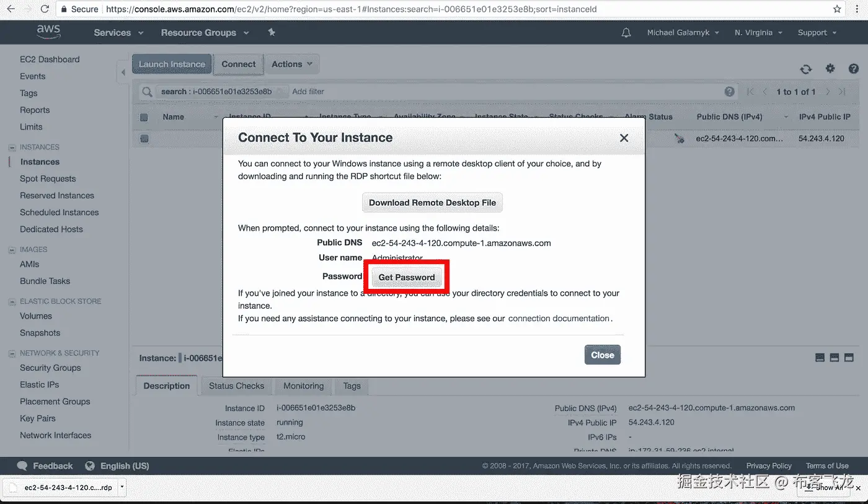Open Reserved Instances in sidebar
The width and height of the screenshot is (868, 504).
click(x=57, y=195)
